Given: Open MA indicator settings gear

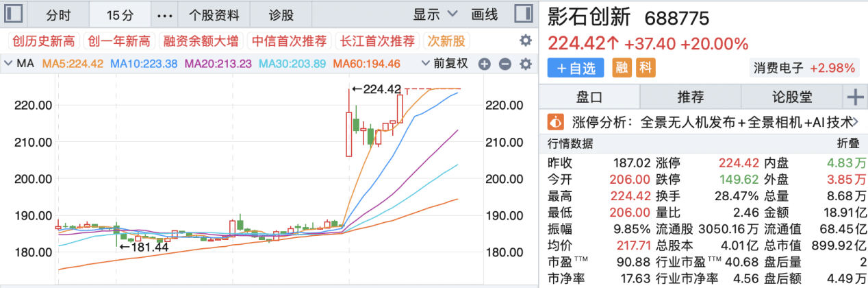Looking at the screenshot, I should point(525,64).
